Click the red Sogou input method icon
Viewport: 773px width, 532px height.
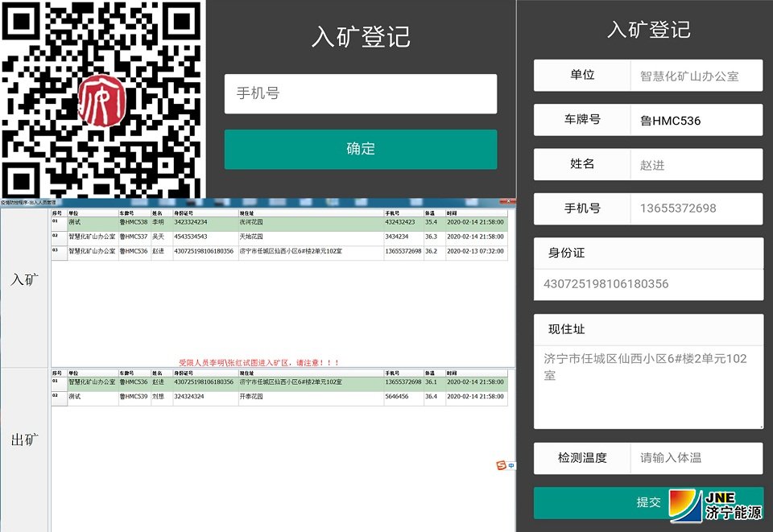[x=501, y=465]
